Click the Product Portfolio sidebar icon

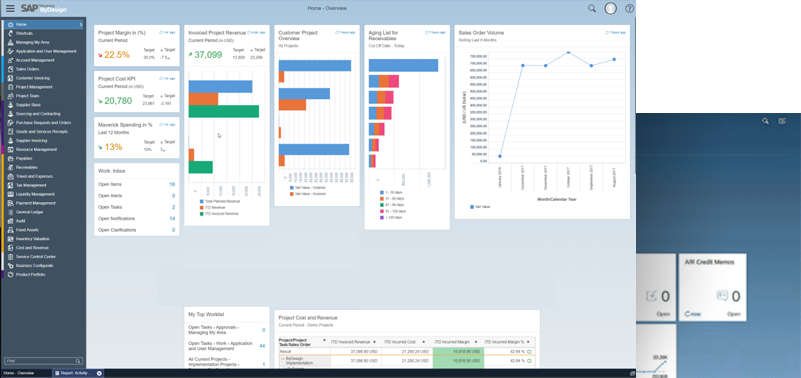(10, 275)
